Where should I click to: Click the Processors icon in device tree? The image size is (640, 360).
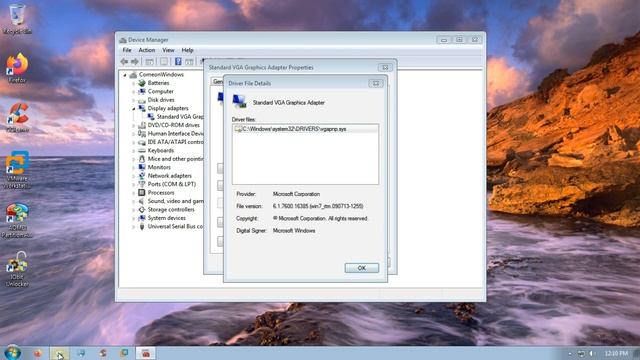pos(142,193)
